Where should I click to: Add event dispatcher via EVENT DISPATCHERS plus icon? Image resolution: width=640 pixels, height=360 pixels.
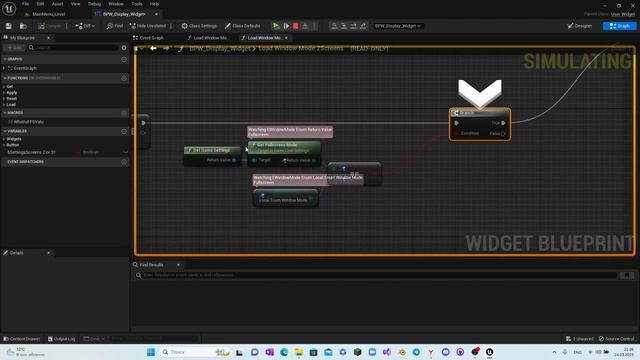(124, 162)
